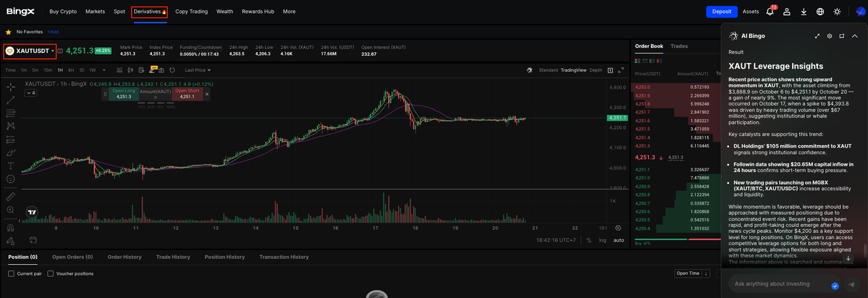Toggle log scale on chart
The width and height of the screenshot is (868, 298).
pos(603,240)
